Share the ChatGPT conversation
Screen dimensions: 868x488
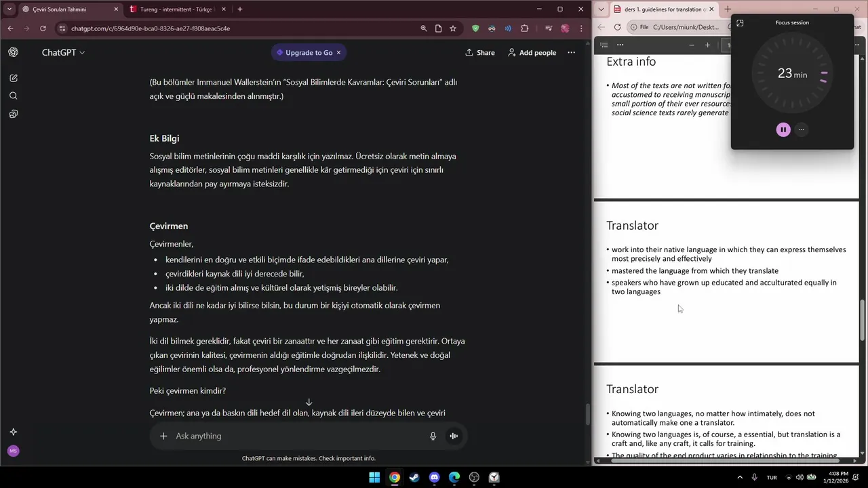479,52
